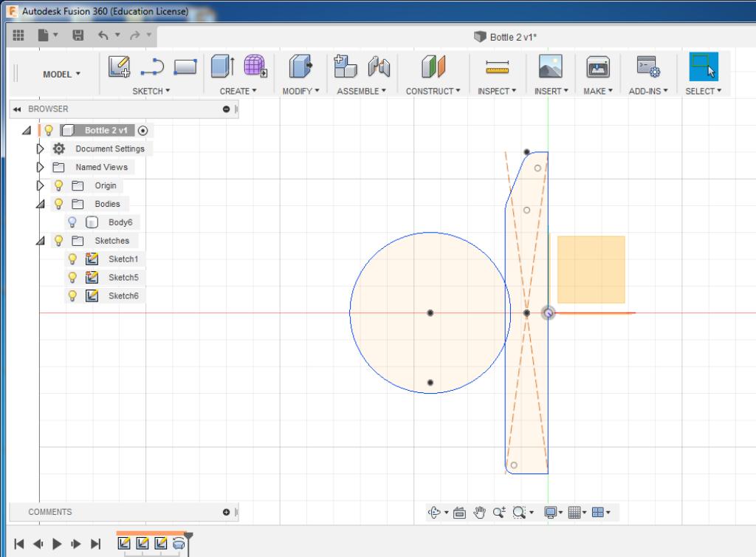Open the INSPECT menu
The height and width of the screenshot is (557, 756).
pyautogui.click(x=497, y=91)
